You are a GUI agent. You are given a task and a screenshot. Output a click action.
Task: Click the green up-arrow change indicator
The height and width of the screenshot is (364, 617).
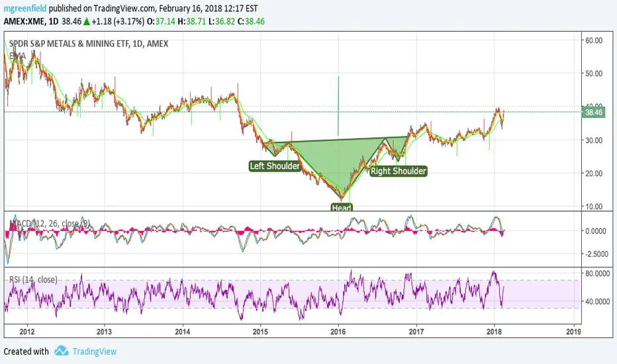(87, 21)
